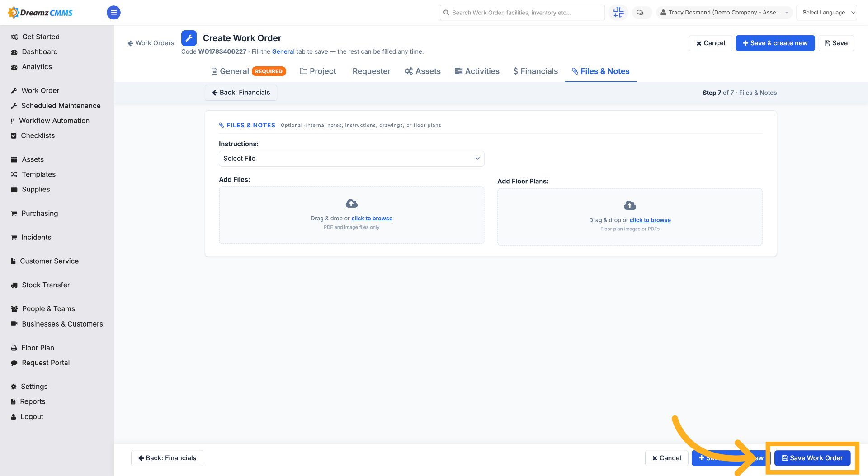Open the chat messages icon

[x=640, y=13]
